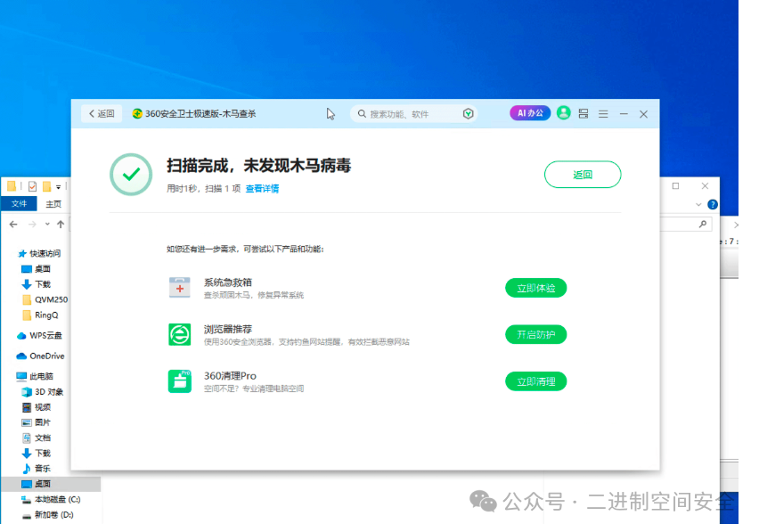Click Explorer forward arrow
This screenshot has width=759, height=532.
[x=32, y=225]
